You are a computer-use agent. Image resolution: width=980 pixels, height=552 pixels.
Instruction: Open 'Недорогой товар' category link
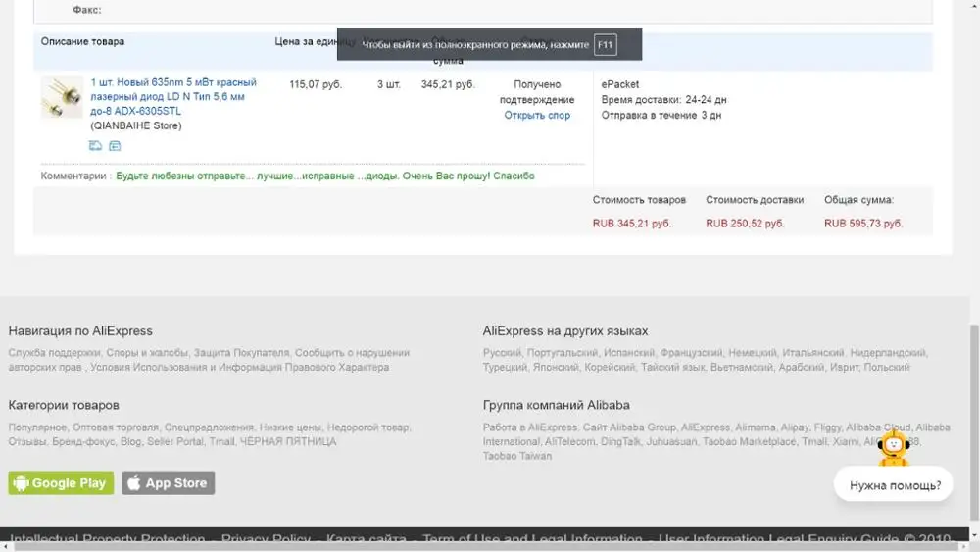[x=368, y=427]
